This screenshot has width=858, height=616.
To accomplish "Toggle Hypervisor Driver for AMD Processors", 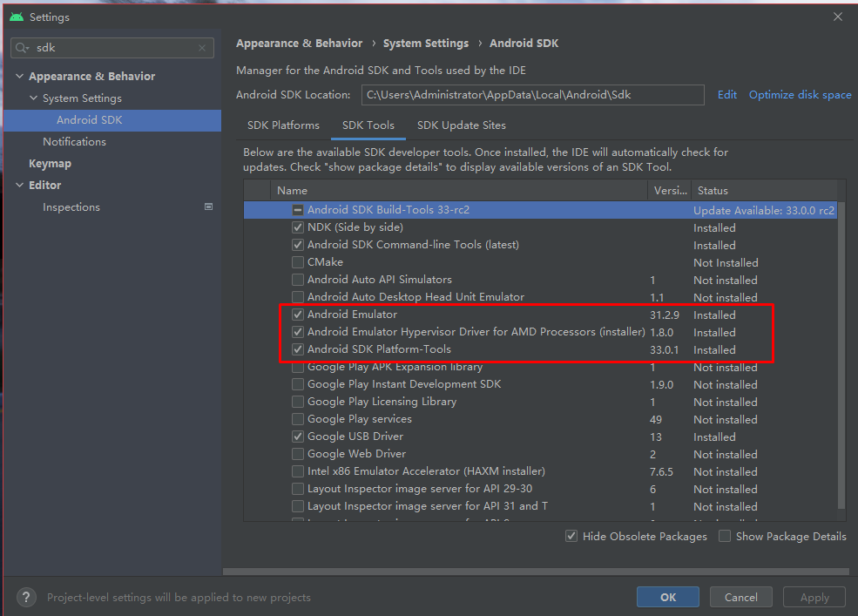I will 298,332.
